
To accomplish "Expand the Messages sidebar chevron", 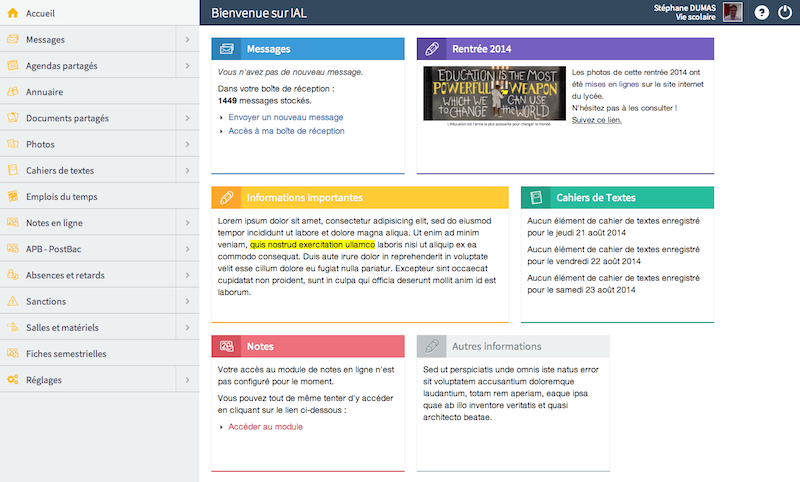I will [187, 40].
